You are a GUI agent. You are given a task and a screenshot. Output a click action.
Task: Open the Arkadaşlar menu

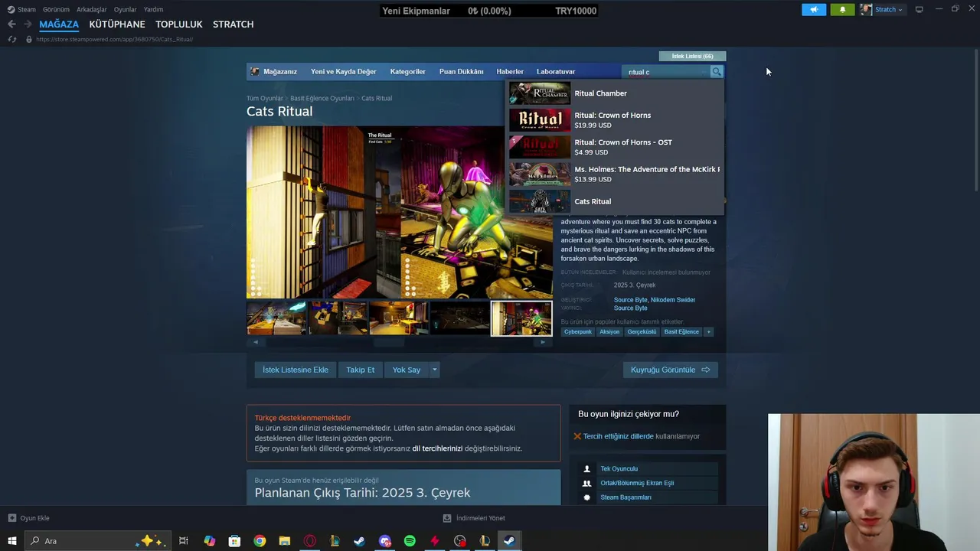[x=92, y=9]
